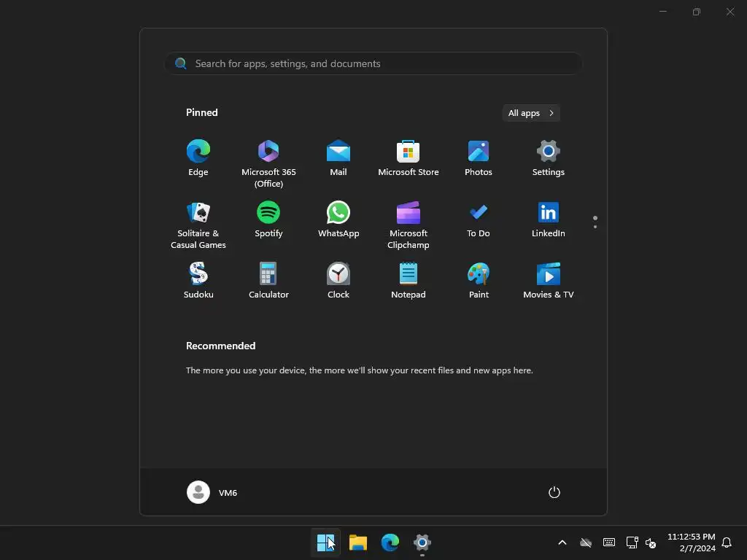Launch the Photos app

point(479,158)
